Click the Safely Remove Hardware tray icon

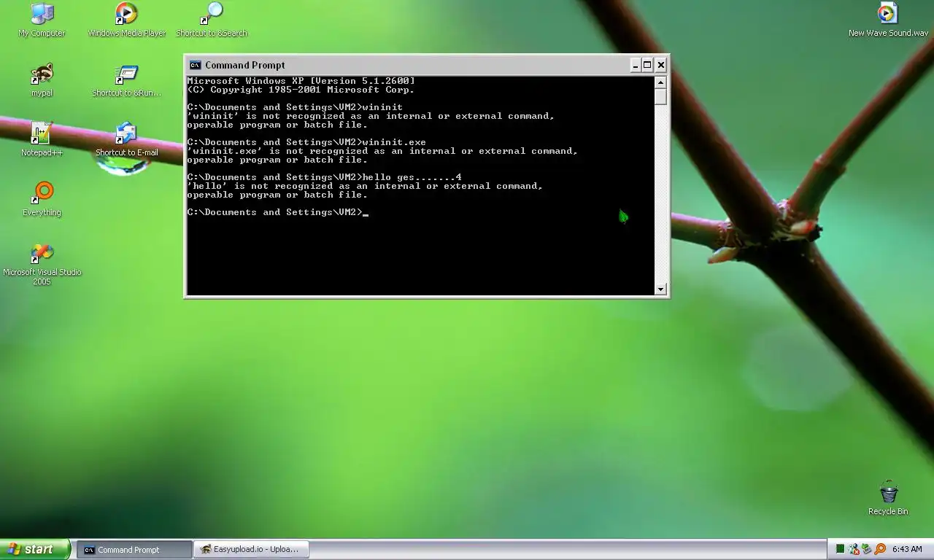(x=867, y=549)
